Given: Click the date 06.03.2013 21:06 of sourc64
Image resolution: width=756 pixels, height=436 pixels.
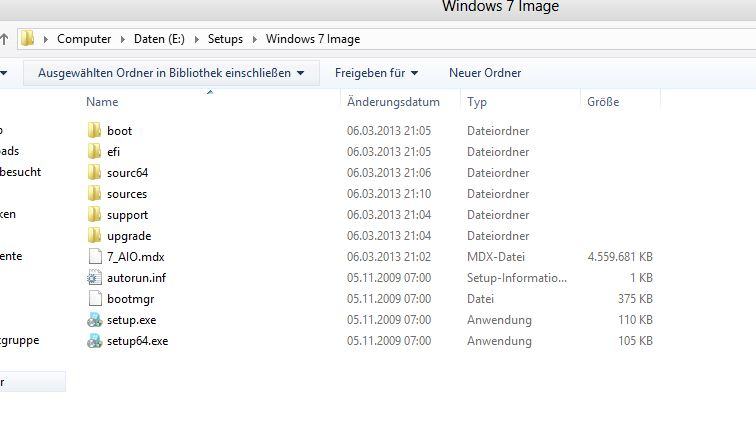Looking at the screenshot, I should (x=389, y=172).
